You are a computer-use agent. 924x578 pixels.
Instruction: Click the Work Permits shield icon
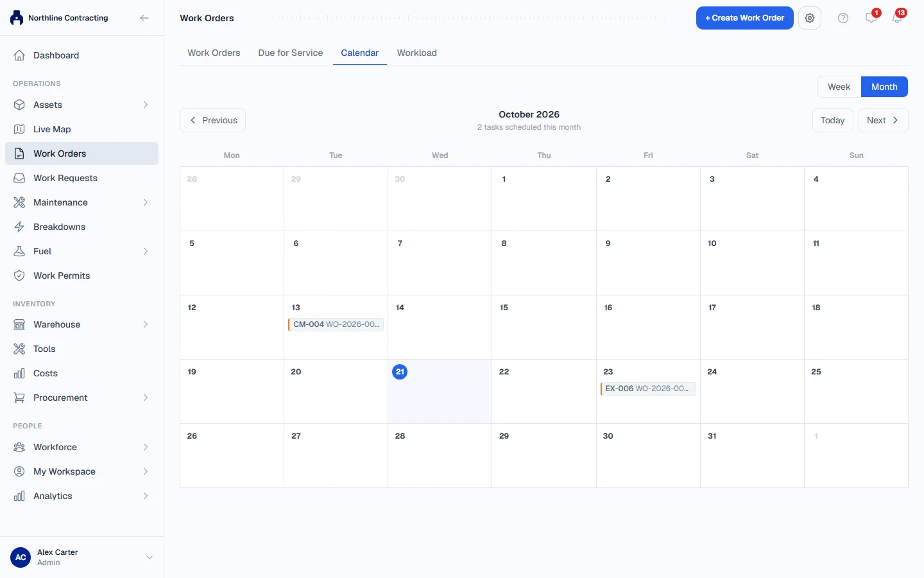coord(19,276)
